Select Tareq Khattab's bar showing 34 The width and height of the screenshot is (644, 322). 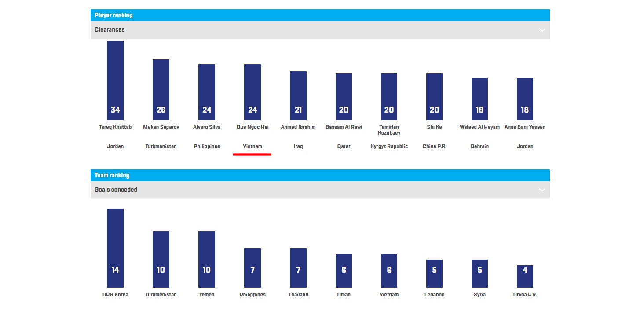point(115,80)
